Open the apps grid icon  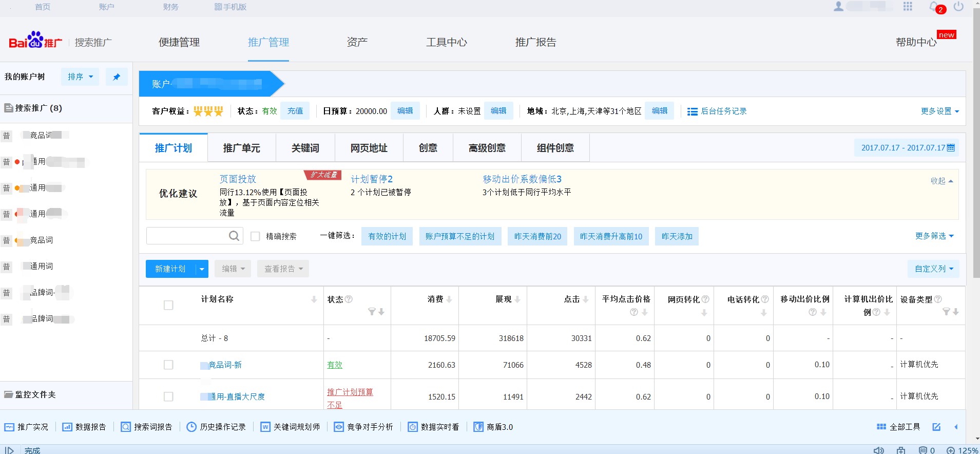(x=908, y=6)
